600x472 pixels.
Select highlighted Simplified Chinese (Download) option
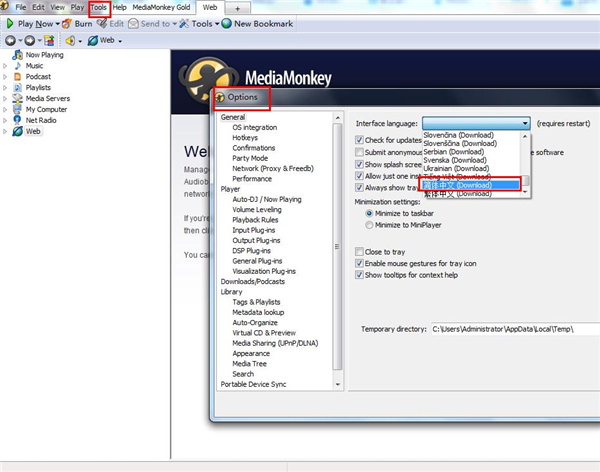pos(471,185)
